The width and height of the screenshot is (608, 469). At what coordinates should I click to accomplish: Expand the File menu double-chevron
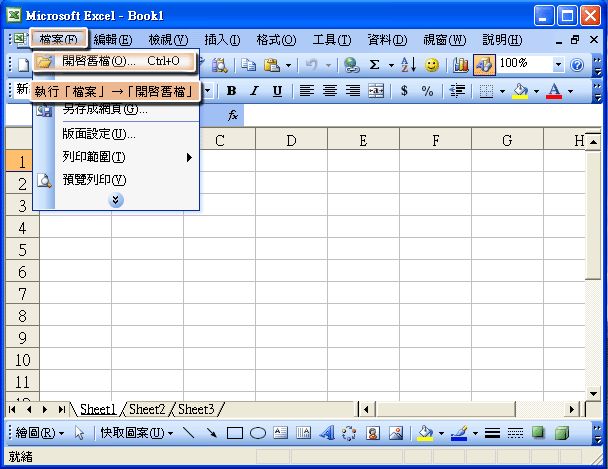116,200
